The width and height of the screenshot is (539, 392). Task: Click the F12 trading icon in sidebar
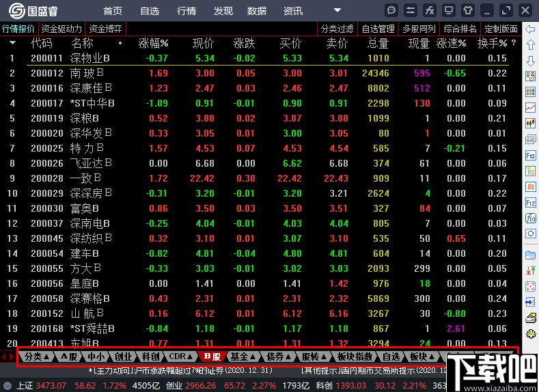point(530,203)
